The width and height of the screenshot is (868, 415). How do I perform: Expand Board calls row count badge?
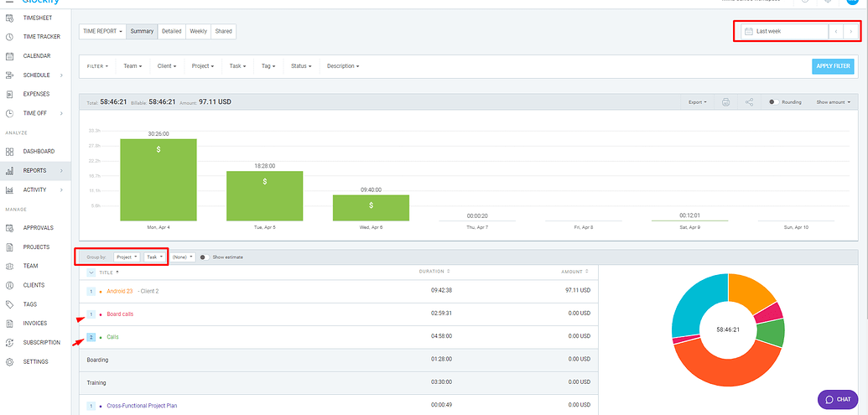pyautogui.click(x=91, y=314)
